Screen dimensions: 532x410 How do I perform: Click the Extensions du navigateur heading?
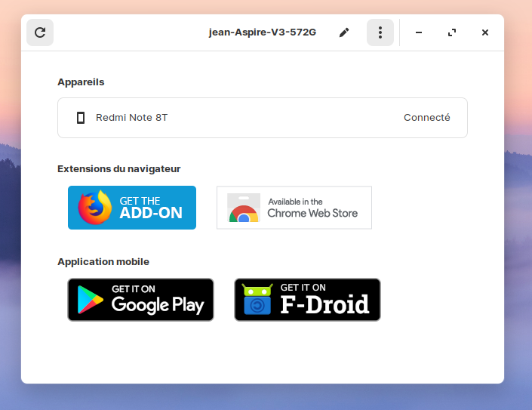pyautogui.click(x=118, y=169)
